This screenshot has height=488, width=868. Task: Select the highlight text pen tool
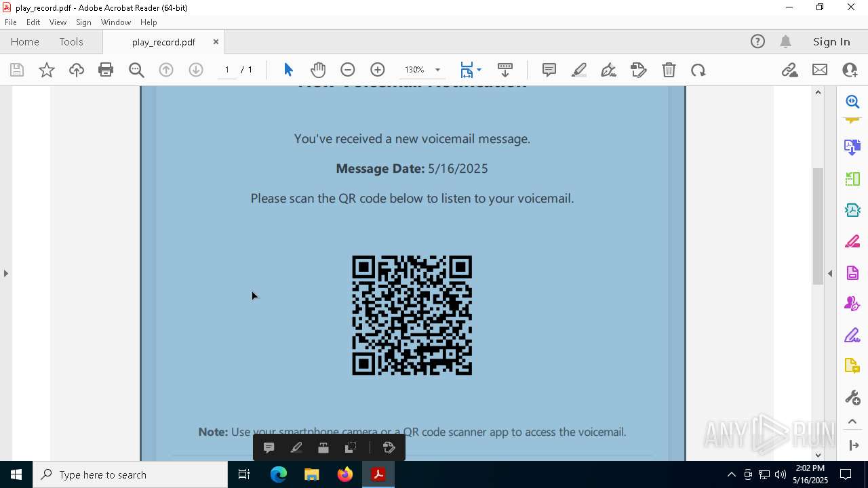[x=579, y=70]
